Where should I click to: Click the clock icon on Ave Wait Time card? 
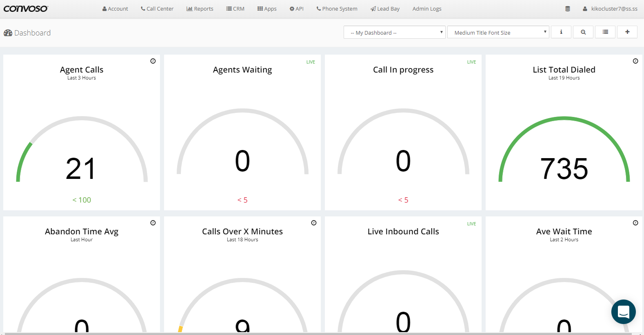click(635, 223)
